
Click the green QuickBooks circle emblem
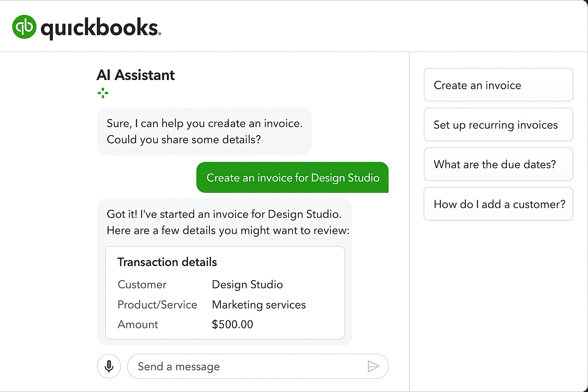pyautogui.click(x=24, y=27)
